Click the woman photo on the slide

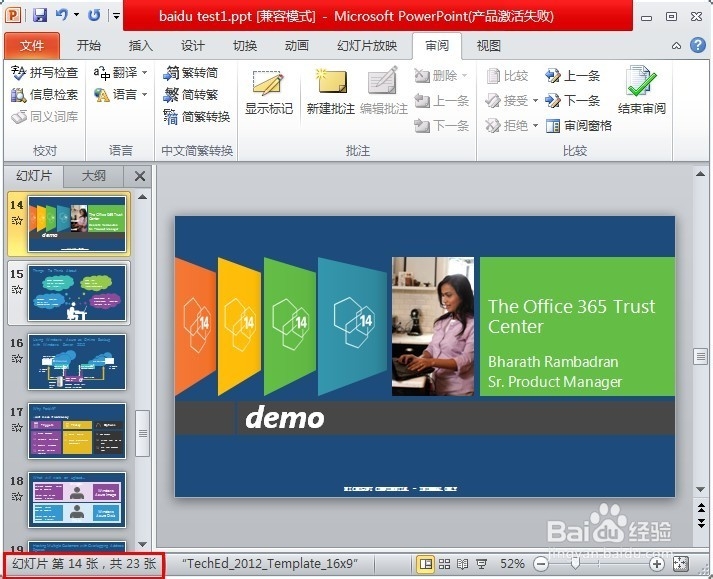click(432, 326)
